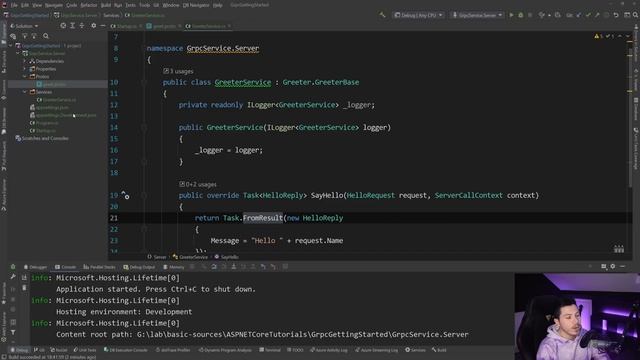The image size is (640, 360).
Task: Open the Edit menu
Action: 25,5
